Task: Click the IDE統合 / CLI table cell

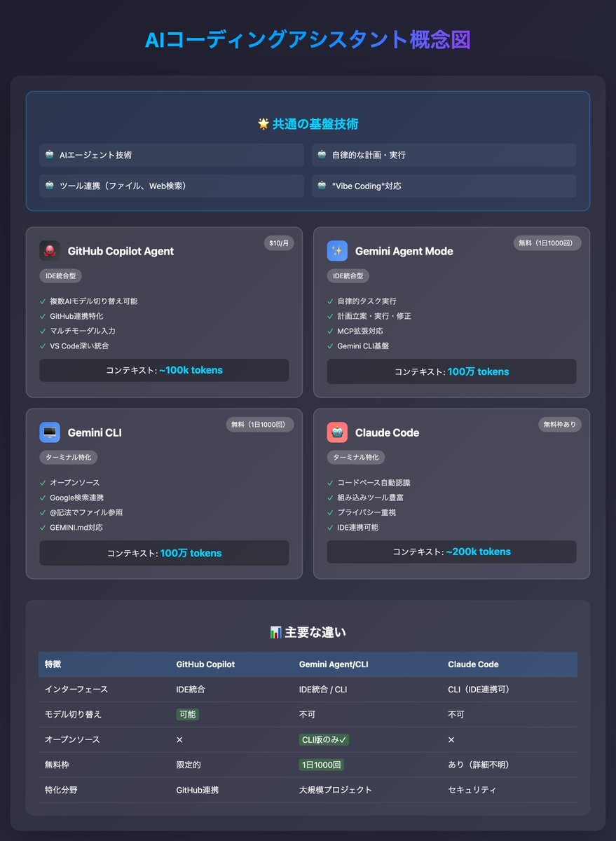Action: (x=323, y=690)
